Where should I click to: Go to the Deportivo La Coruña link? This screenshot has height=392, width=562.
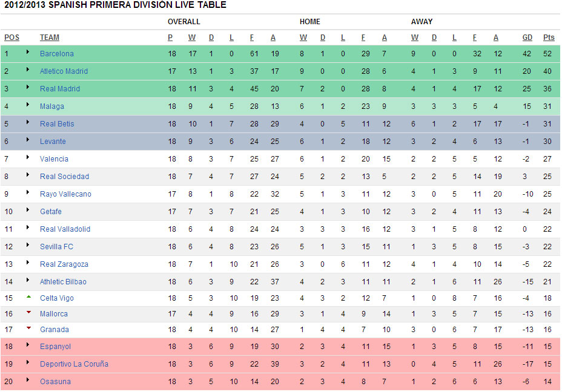coord(74,364)
